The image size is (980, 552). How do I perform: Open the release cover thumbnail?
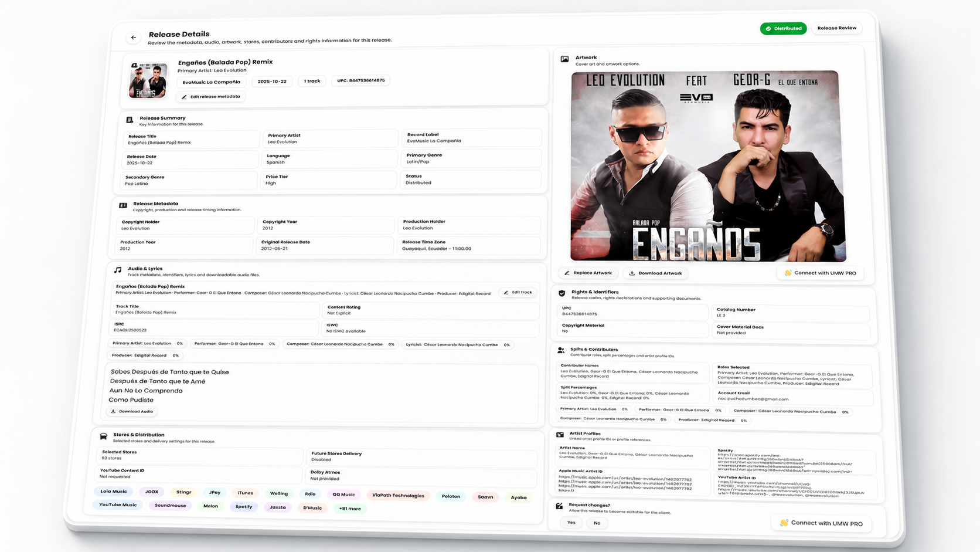[148, 80]
